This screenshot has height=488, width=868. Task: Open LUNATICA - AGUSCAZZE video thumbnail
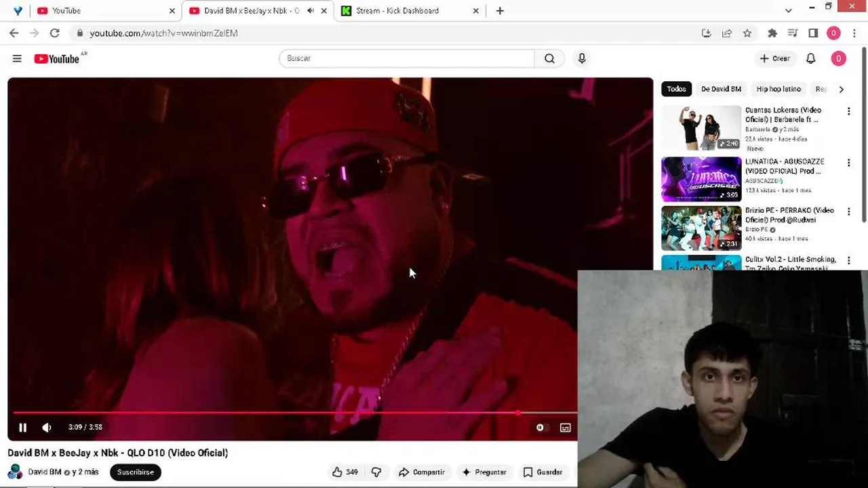701,179
